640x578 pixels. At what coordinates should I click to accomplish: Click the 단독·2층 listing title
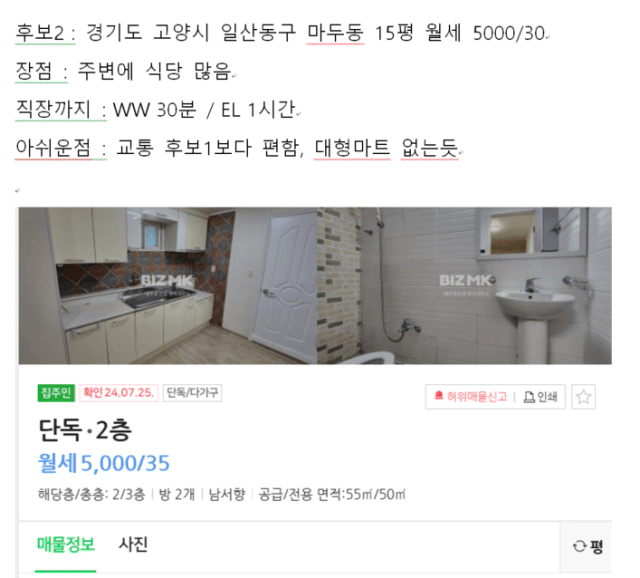coord(85,430)
